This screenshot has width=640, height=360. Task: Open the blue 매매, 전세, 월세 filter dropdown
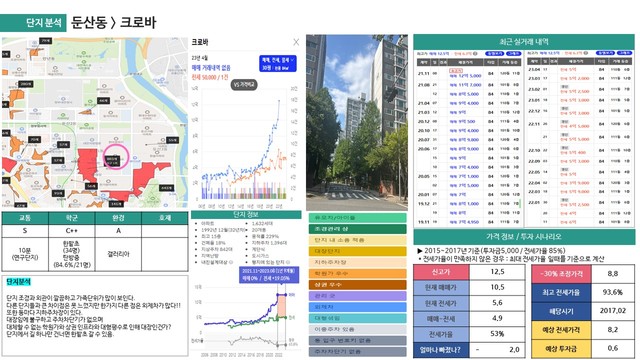click(278, 64)
